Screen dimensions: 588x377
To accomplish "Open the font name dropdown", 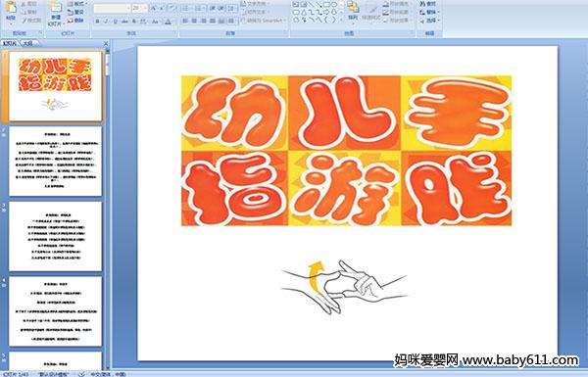I will [x=128, y=8].
